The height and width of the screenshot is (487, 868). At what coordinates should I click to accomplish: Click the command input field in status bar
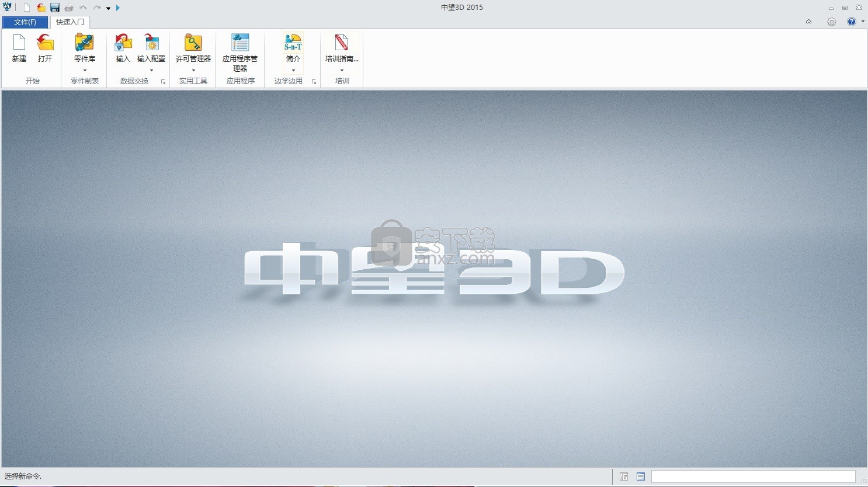[753, 476]
